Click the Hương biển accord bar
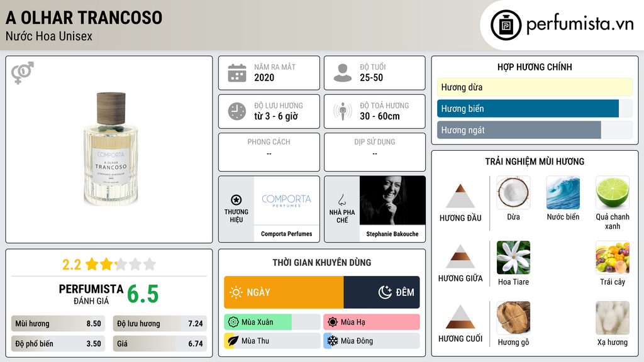The image size is (644, 362). click(535, 109)
